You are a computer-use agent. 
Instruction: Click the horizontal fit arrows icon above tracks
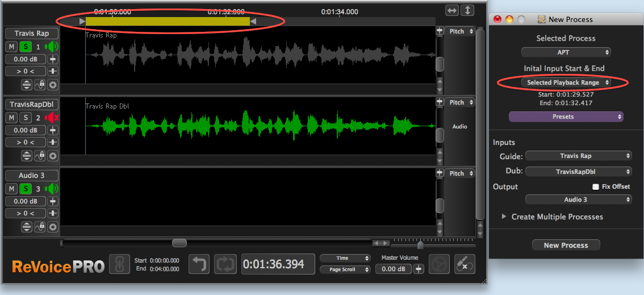click(452, 10)
